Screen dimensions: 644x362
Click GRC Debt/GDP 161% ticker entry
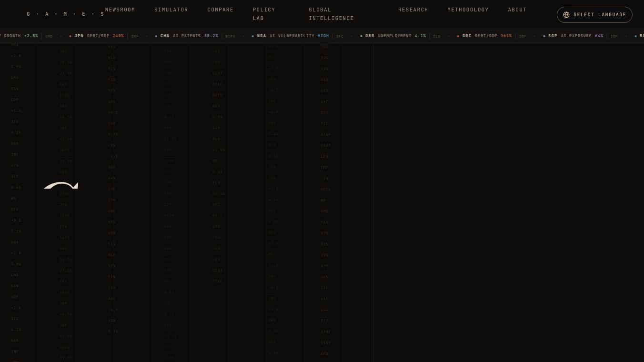coord(492,36)
